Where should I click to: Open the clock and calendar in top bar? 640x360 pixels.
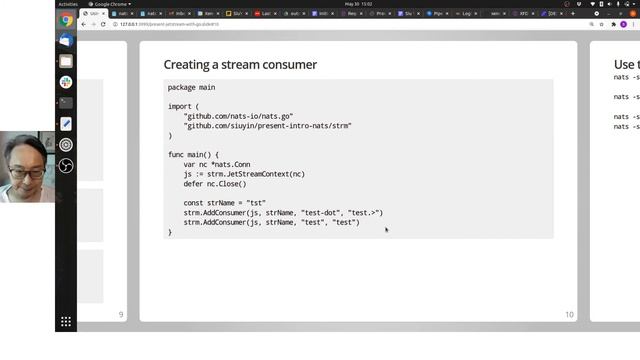pos(358,4)
